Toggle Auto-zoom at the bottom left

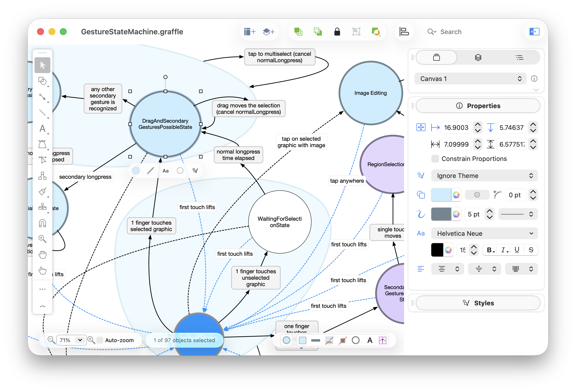click(x=100, y=340)
